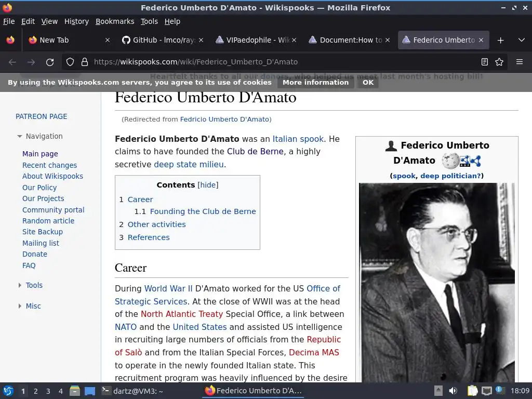Click the Firefox View icon in tab bar
The image size is (532, 399).
(x=10, y=40)
